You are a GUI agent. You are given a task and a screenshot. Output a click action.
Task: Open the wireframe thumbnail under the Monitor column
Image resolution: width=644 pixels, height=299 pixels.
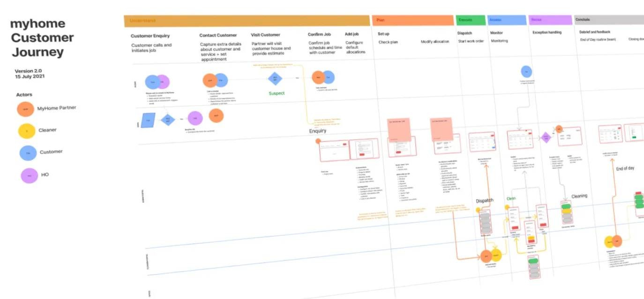pos(520,139)
